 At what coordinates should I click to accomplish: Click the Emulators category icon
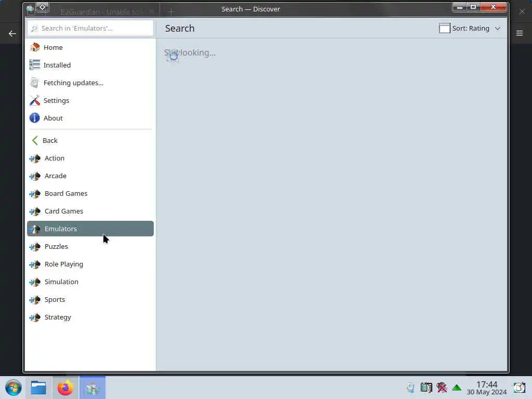35,229
